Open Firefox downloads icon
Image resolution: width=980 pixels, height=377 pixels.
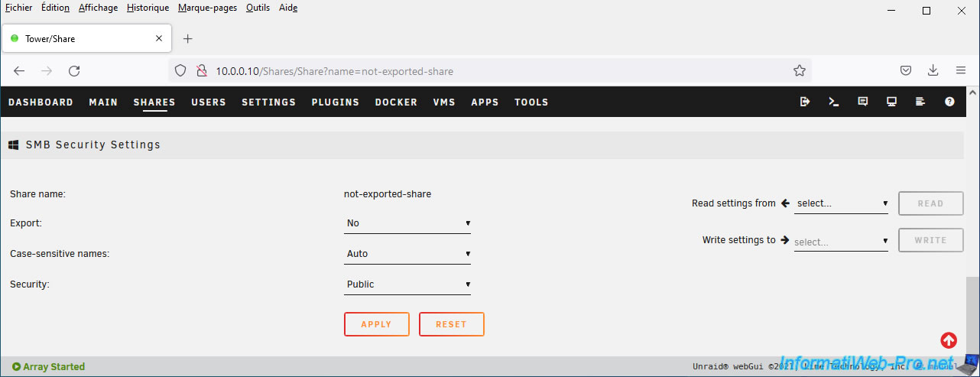pos(933,71)
